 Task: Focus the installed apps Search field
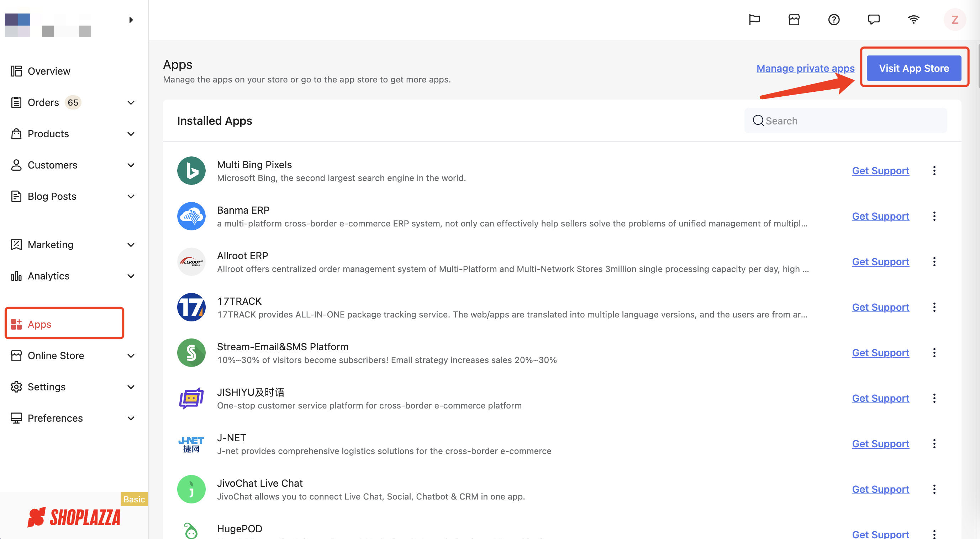coord(845,121)
